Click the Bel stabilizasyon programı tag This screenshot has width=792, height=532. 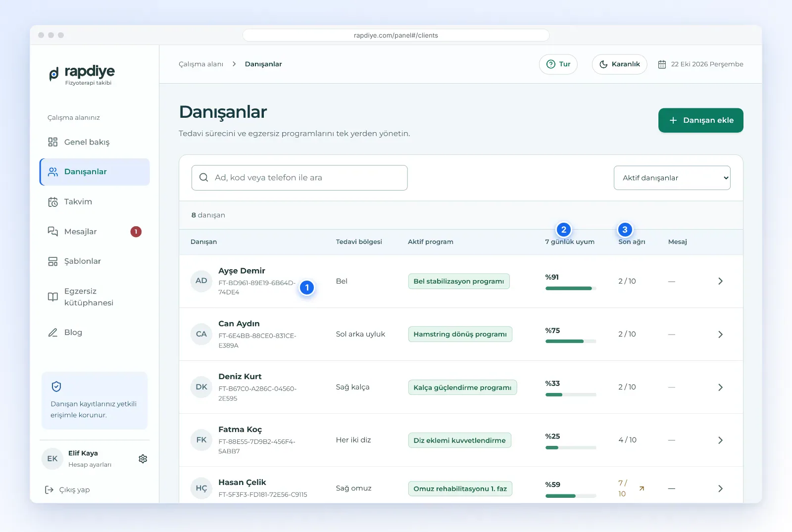pos(459,281)
